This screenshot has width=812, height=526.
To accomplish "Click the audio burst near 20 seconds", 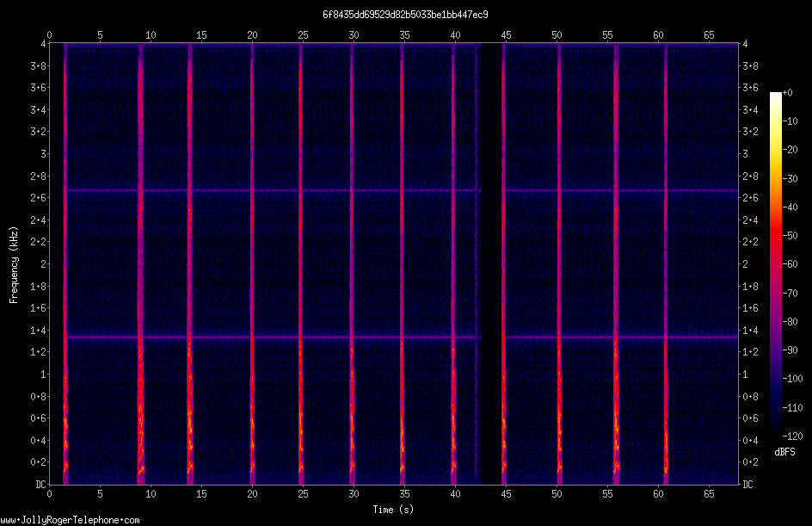I will 252,264.
